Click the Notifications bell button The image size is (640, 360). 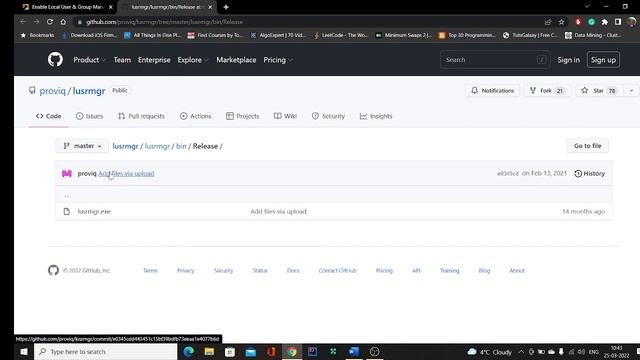tap(492, 91)
